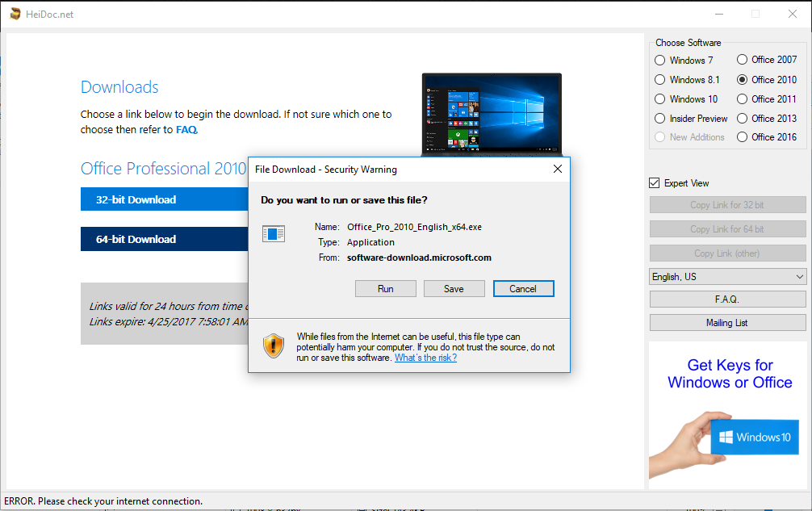The image size is (812, 511).
Task: Click Cancel in the download dialog
Action: [x=523, y=289]
